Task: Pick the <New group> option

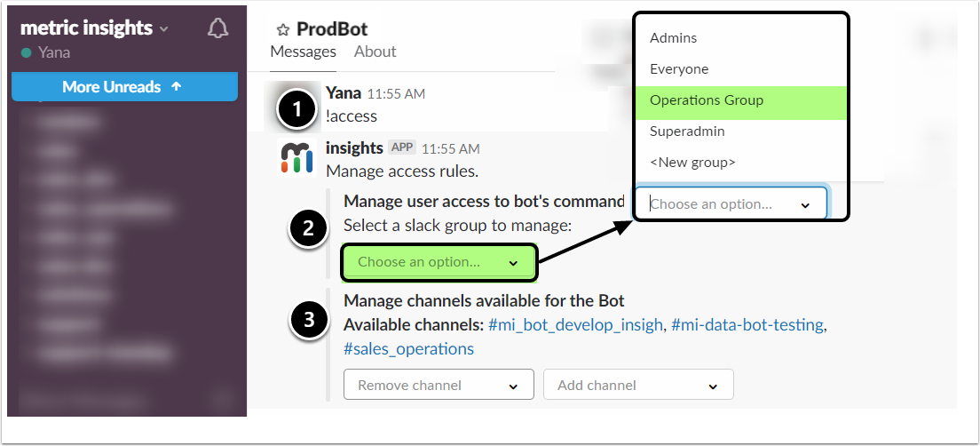Action: coord(692,163)
